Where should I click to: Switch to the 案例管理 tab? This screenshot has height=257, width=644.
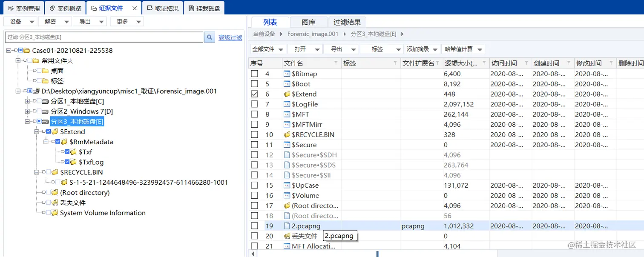click(24, 8)
